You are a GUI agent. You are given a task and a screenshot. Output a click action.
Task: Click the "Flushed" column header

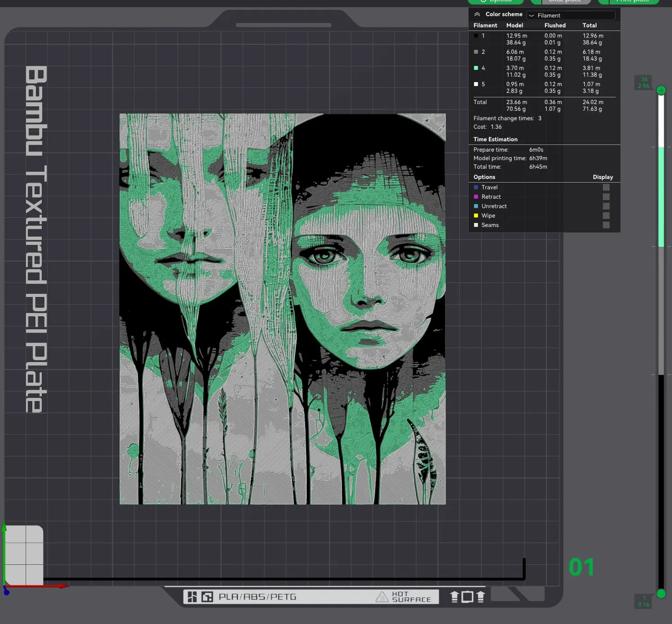pos(555,26)
